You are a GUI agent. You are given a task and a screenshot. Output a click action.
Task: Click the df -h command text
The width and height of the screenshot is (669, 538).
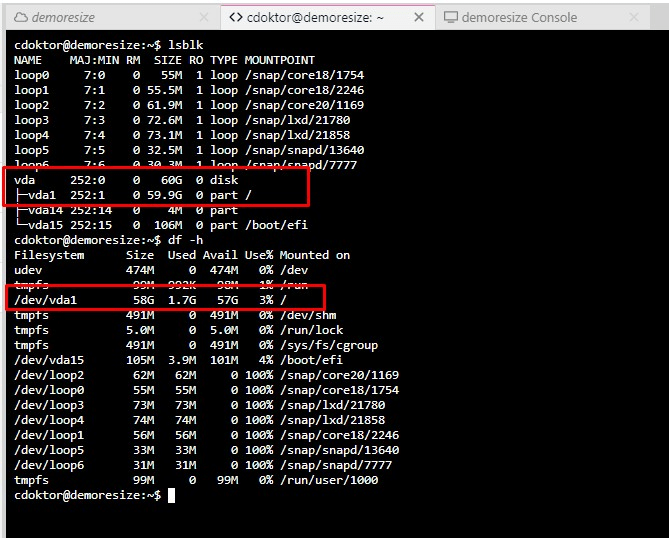[184, 240]
